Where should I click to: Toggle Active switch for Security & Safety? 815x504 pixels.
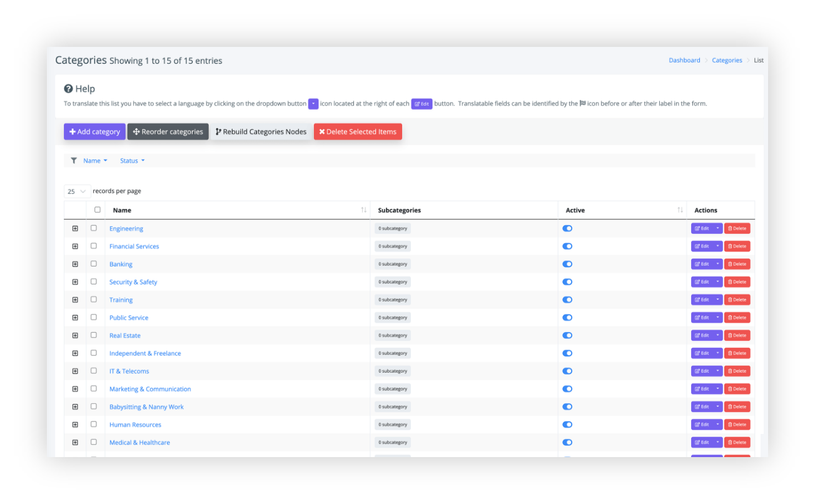567,282
